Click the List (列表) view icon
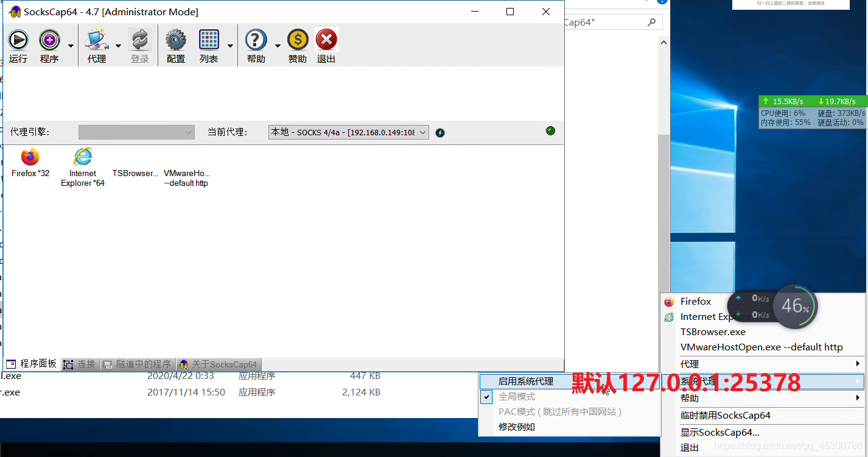The width and height of the screenshot is (868, 457). click(209, 41)
